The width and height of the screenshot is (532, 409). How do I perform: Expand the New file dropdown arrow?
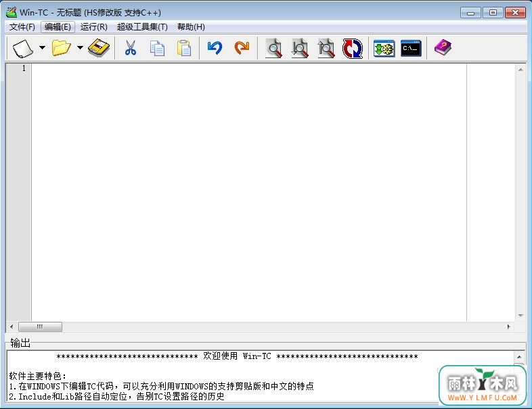(42, 48)
